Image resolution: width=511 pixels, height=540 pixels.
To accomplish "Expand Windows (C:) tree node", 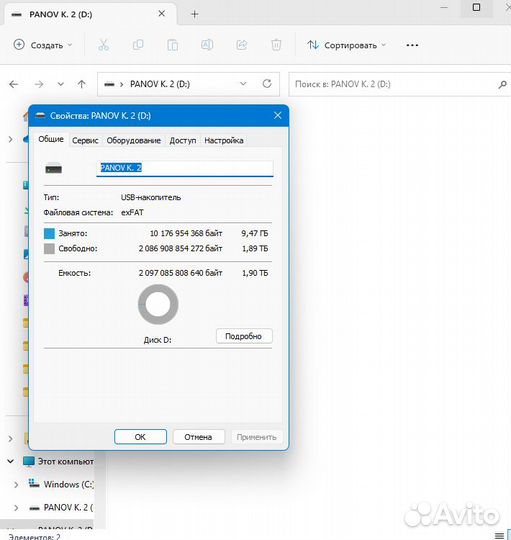I will coord(16,485).
